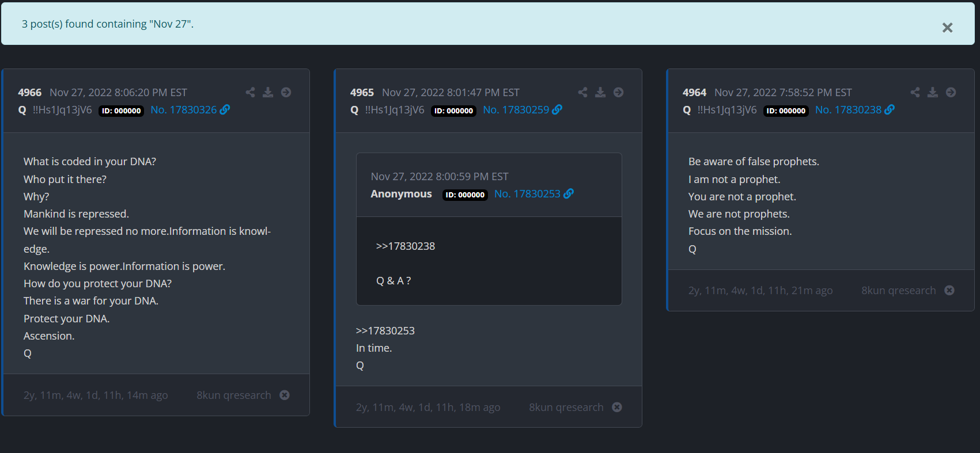The width and height of the screenshot is (980, 453).
Task: Click the >>17830253 reply reference in post 4965
Action: click(385, 331)
